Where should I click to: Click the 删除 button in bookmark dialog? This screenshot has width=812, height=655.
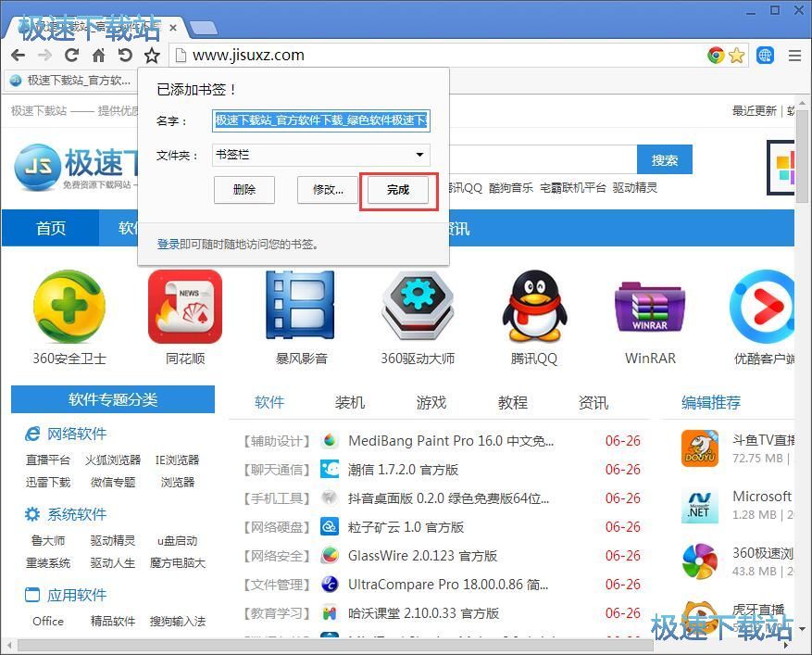[244, 190]
